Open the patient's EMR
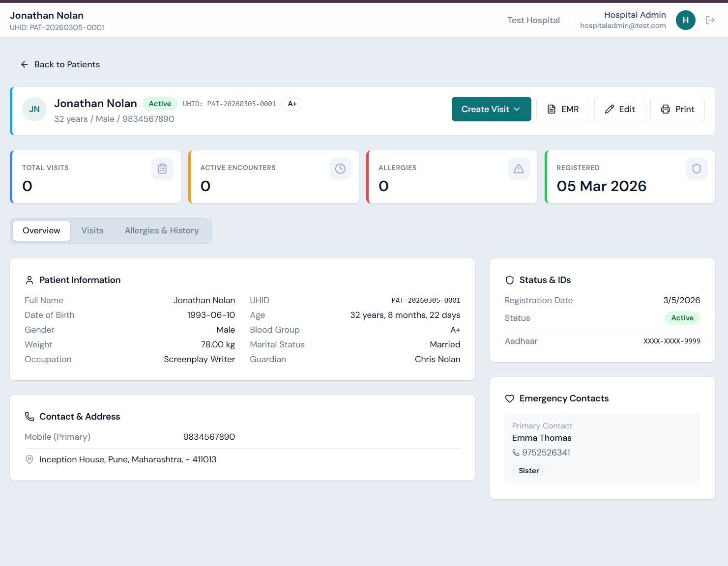The width and height of the screenshot is (728, 566). [x=562, y=109]
